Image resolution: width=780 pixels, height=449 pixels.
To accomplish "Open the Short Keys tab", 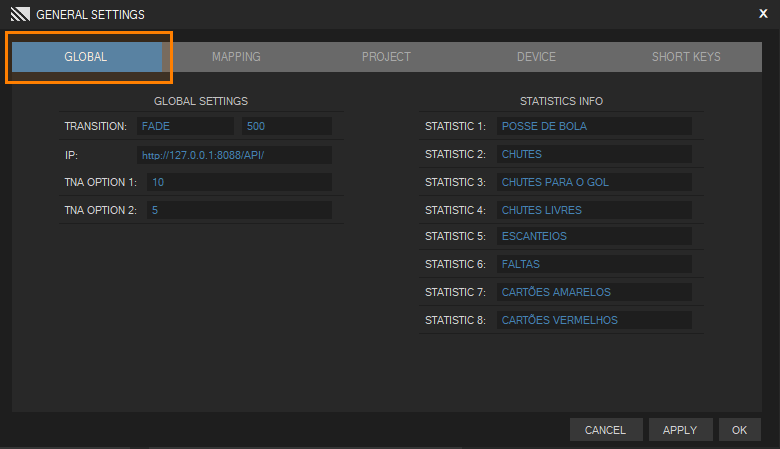I will (x=686, y=57).
